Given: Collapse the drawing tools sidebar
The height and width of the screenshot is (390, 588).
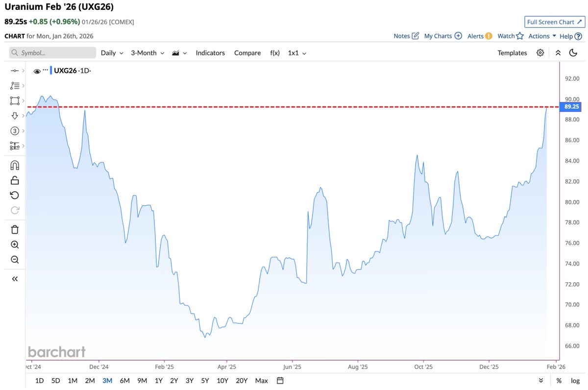Looking at the screenshot, I should click(15, 279).
